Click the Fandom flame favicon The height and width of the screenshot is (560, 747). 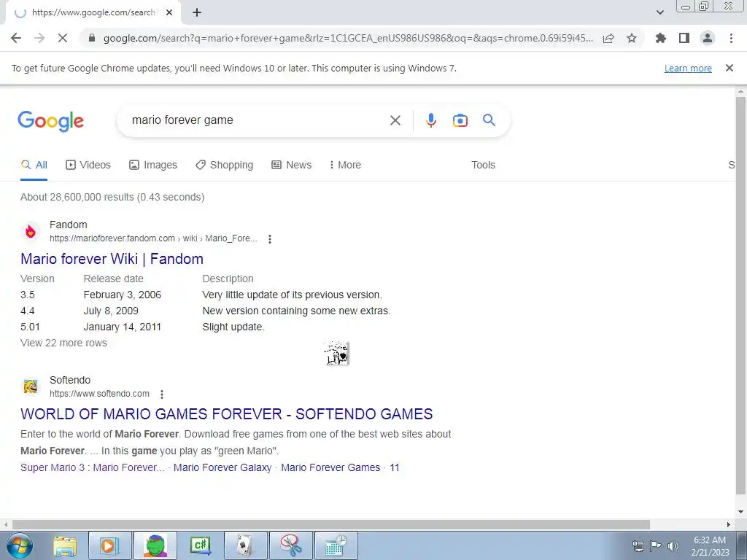click(31, 232)
